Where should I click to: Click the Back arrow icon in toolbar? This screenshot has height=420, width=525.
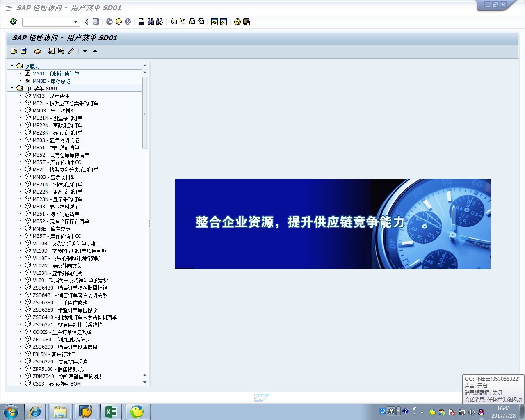110,22
